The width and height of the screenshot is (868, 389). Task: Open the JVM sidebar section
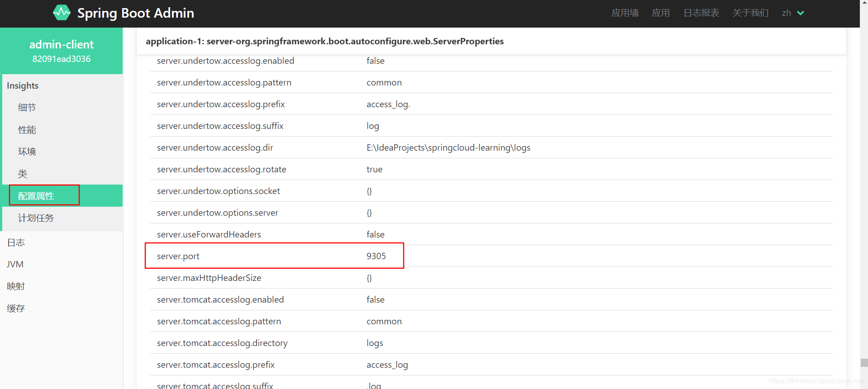[15, 264]
